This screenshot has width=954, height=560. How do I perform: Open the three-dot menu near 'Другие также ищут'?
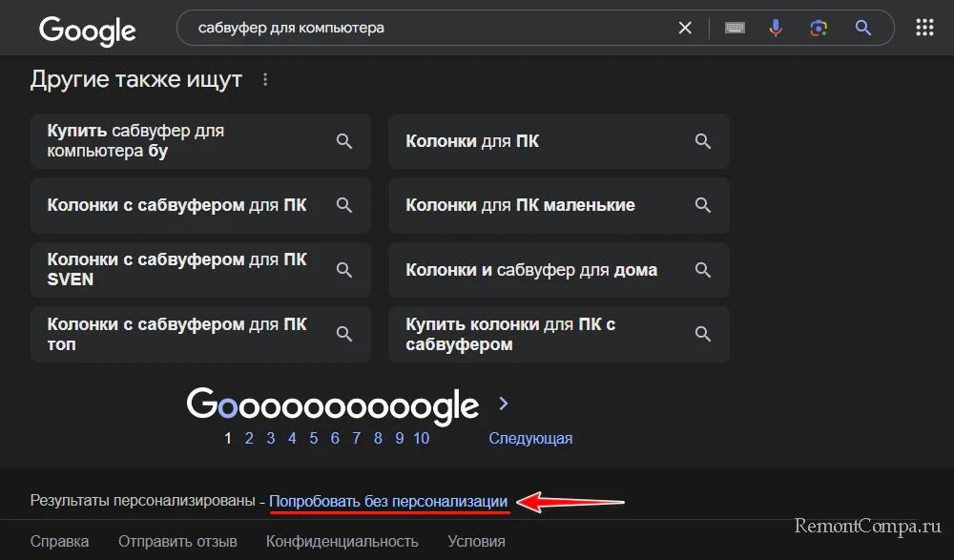coord(265,78)
